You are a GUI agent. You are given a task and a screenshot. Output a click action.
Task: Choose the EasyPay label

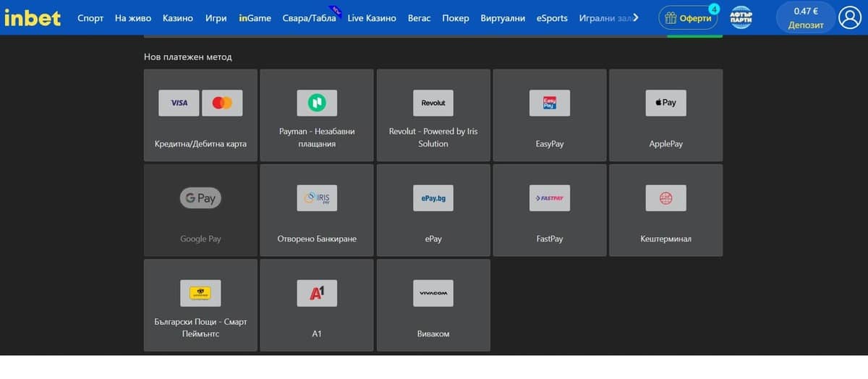tap(550, 144)
